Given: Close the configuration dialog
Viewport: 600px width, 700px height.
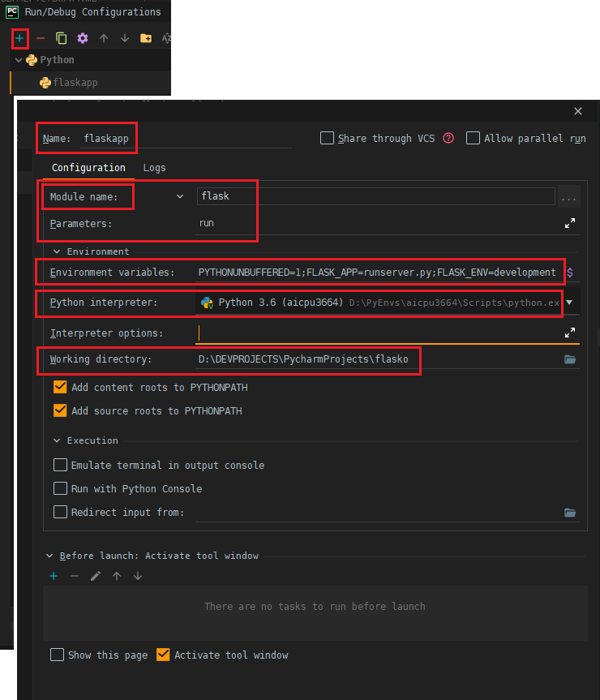Looking at the screenshot, I should [578, 111].
